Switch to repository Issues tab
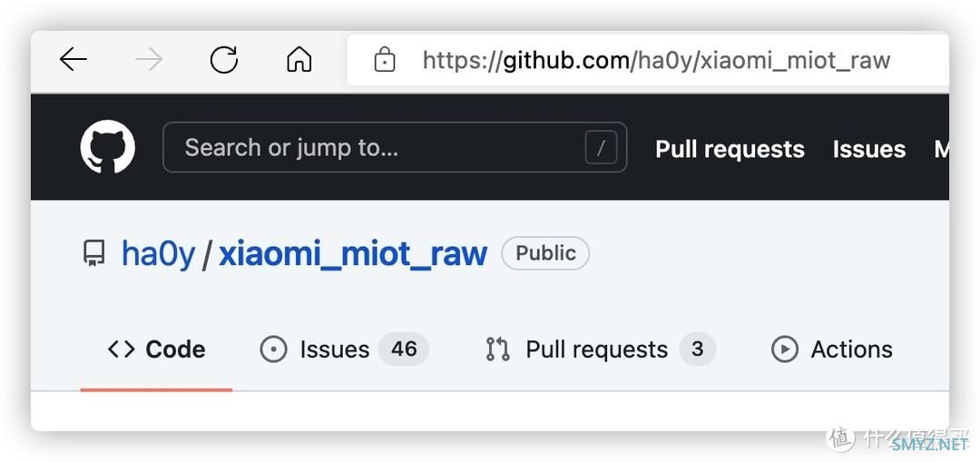This screenshot has height=462, width=980. pyautogui.click(x=345, y=349)
